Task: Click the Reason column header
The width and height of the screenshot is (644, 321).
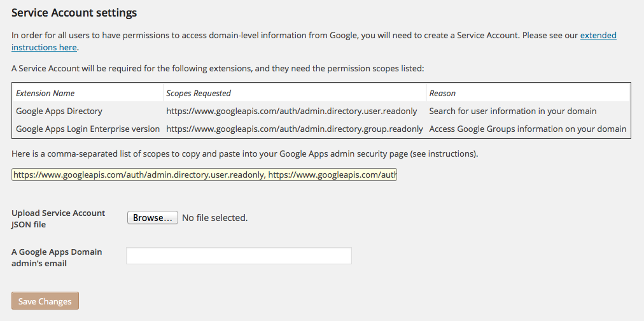Action: point(442,93)
